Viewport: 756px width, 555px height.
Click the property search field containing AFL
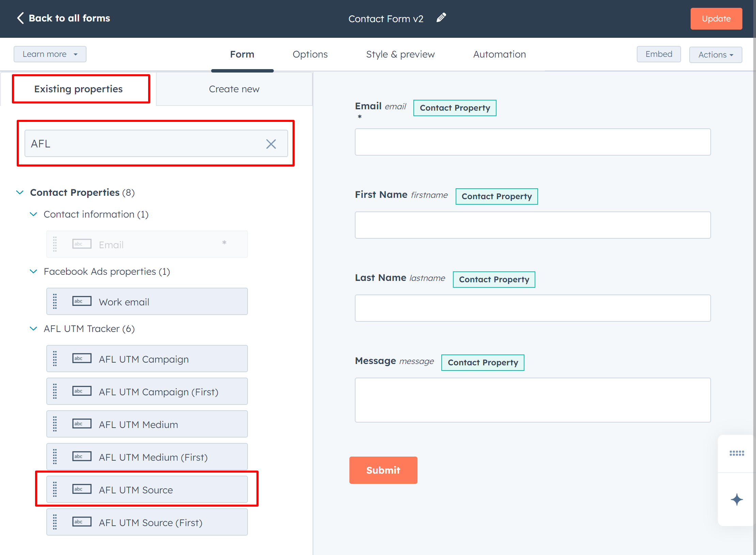click(x=156, y=143)
